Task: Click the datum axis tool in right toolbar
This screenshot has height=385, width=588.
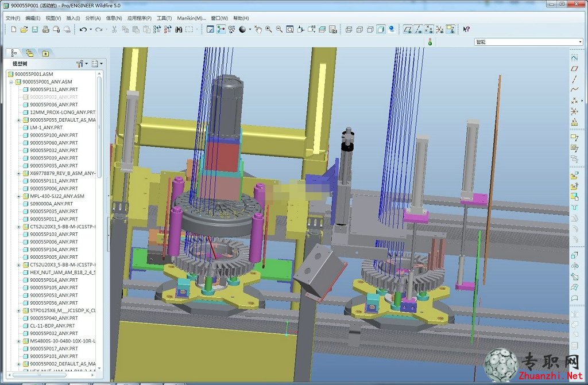Action: click(x=574, y=79)
